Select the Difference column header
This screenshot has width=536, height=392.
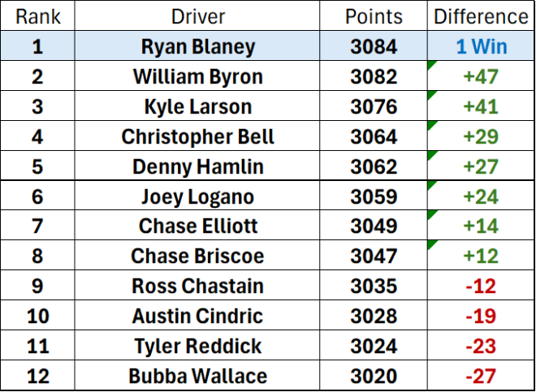481,17
